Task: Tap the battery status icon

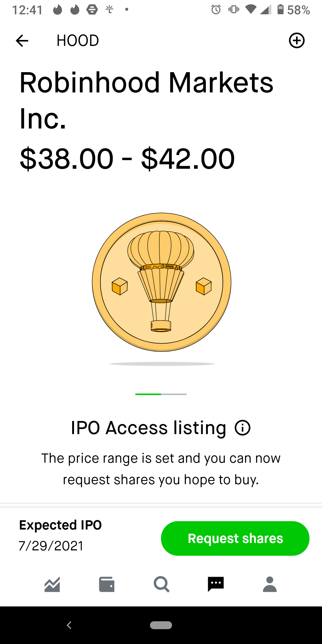Action: coord(280,10)
